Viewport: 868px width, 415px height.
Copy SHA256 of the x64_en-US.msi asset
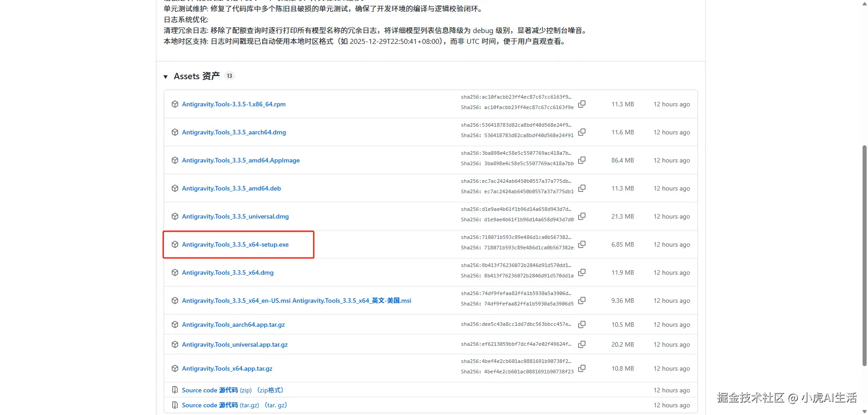click(x=582, y=301)
